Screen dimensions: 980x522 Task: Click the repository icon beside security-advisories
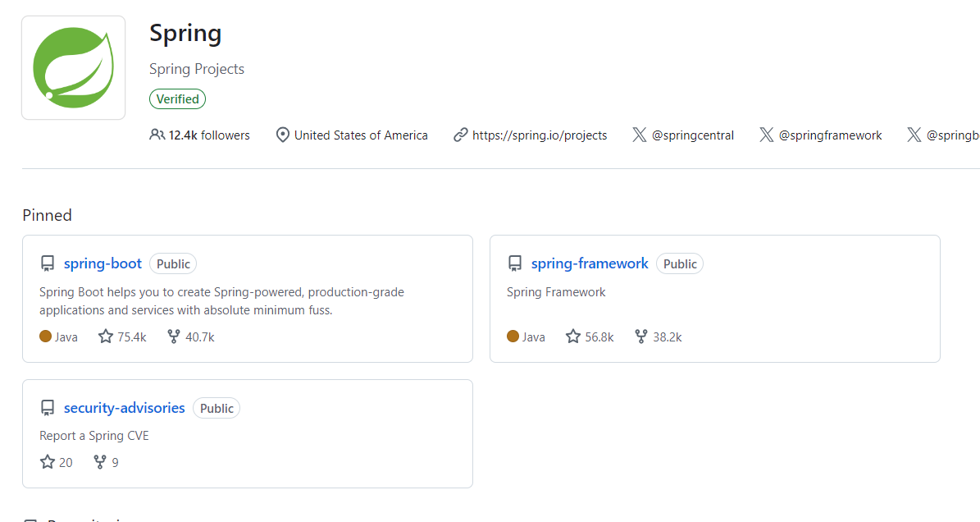click(48, 408)
